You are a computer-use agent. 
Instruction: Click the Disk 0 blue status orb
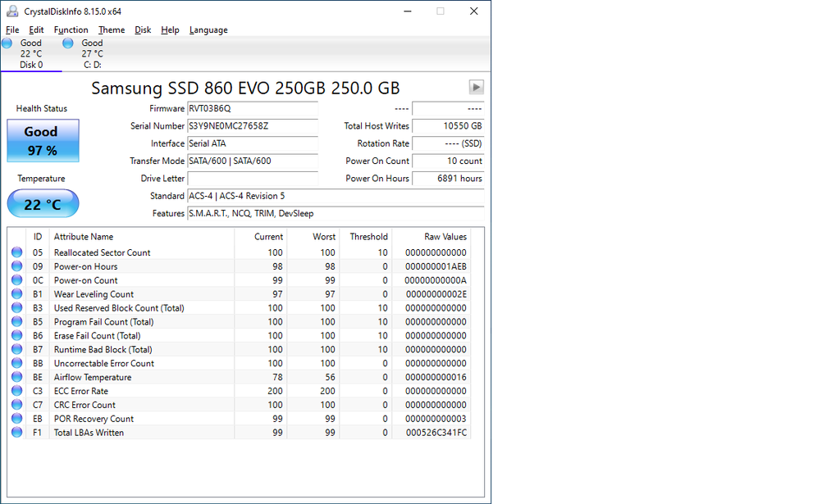point(7,43)
